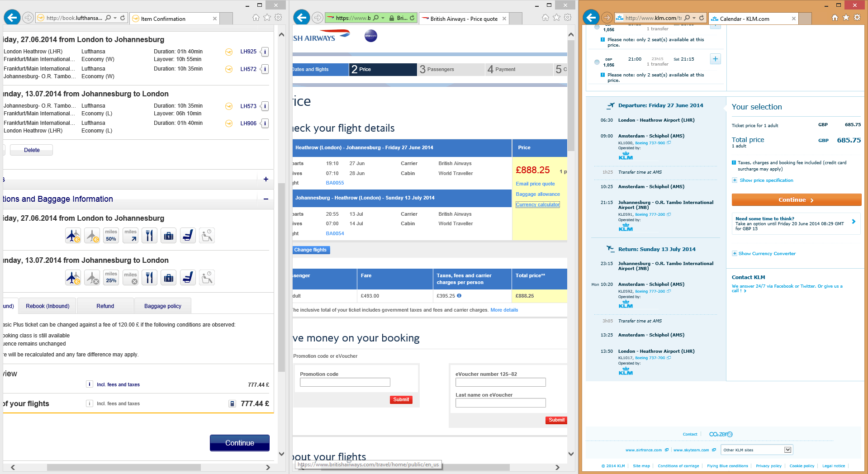The width and height of the screenshot is (868, 474).
Task: Click the settings gear in KLM browser window
Action: tap(857, 18)
